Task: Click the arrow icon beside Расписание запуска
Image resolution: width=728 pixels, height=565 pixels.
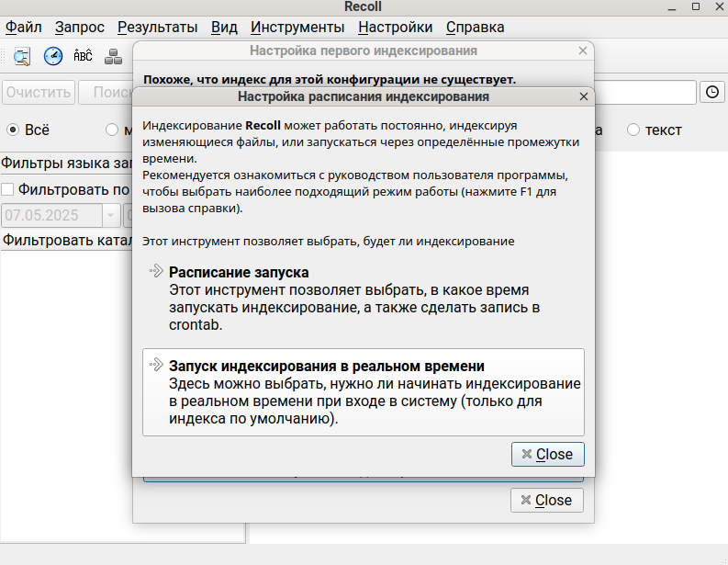Action: coord(156,271)
